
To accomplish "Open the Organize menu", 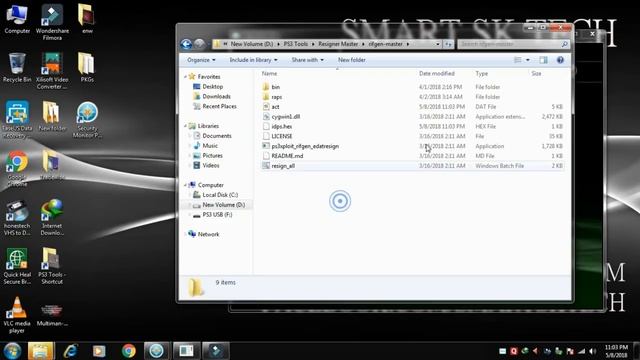I will [x=201, y=60].
